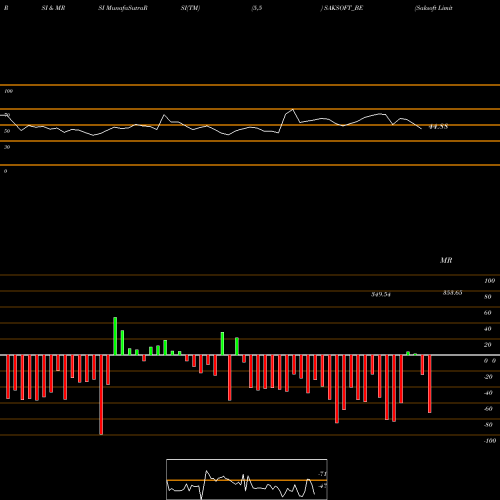Click the current RSI value 44.38
Image resolution: width=500 pixels, height=500 pixels.
438,127
